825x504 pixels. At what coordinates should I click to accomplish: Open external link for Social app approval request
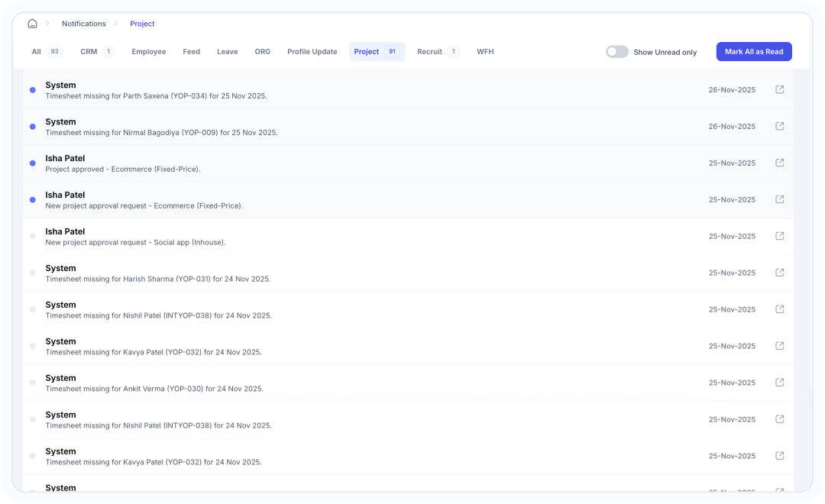click(779, 236)
